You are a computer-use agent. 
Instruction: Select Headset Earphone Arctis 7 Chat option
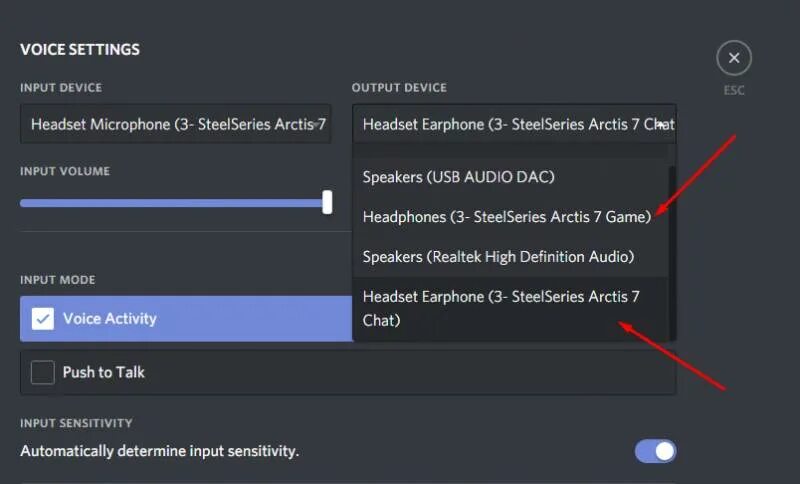click(500, 308)
